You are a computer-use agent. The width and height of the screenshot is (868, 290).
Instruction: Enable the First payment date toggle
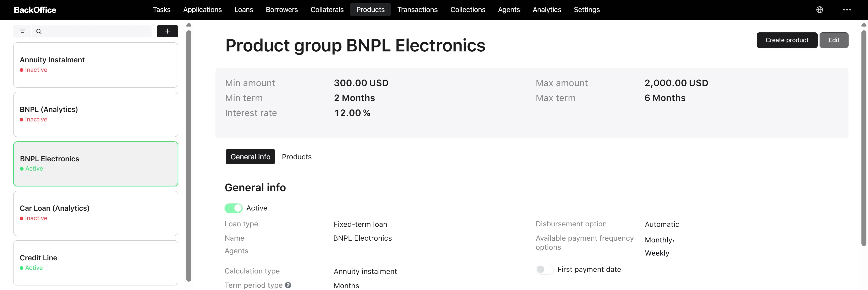coord(545,269)
